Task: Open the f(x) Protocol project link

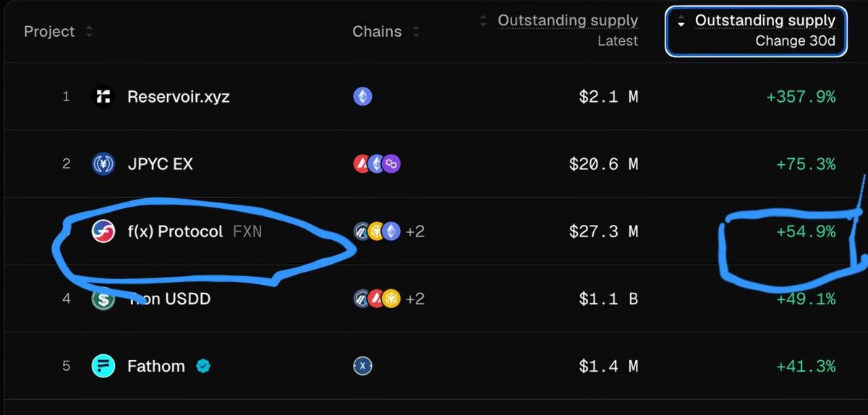Action: click(175, 232)
